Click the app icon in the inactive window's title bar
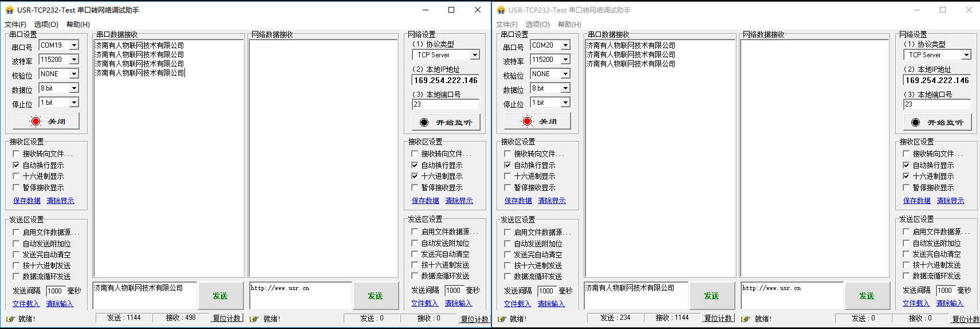This screenshot has width=980, height=329. 501,10
